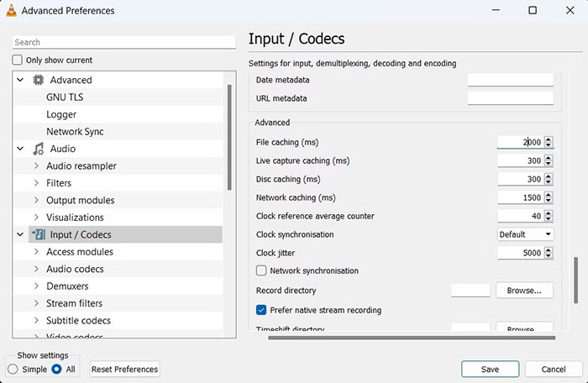
Task: Collapse the Audio tree section
Action: pos(19,149)
